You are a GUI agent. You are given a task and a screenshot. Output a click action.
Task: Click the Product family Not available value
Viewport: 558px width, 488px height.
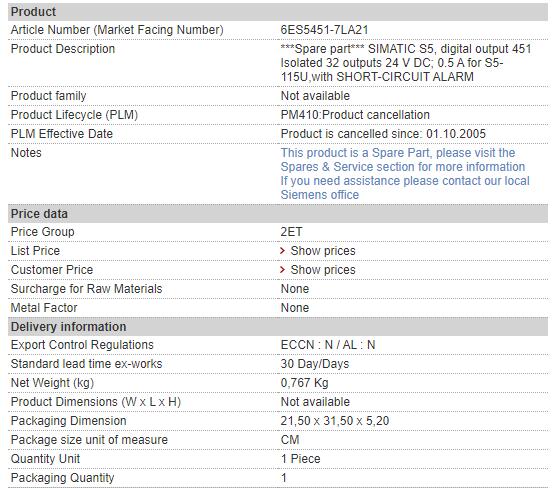coord(315,96)
